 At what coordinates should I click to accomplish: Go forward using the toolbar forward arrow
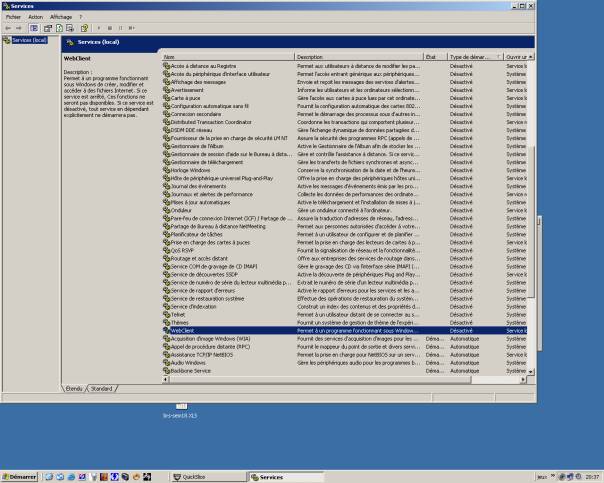tap(18, 28)
